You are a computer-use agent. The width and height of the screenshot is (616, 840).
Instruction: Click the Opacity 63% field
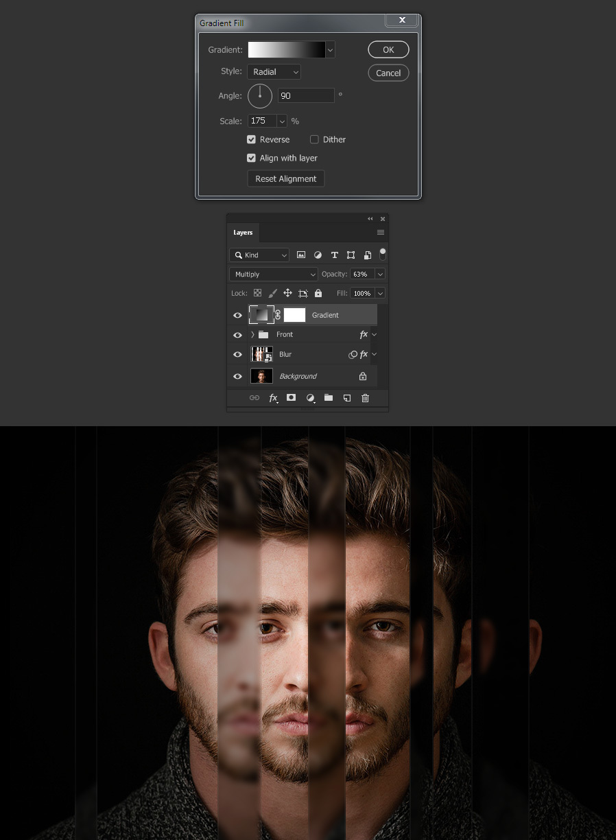(x=362, y=274)
